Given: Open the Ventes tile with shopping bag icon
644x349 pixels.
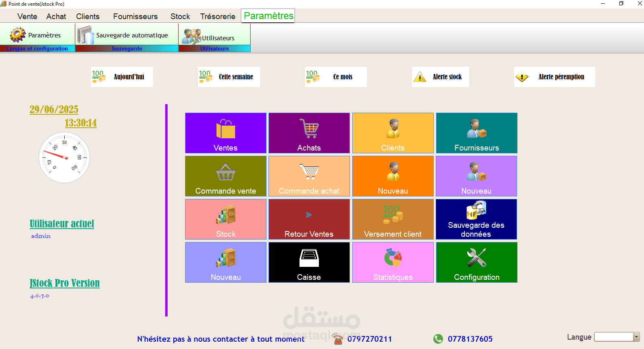Looking at the screenshot, I should [x=226, y=133].
